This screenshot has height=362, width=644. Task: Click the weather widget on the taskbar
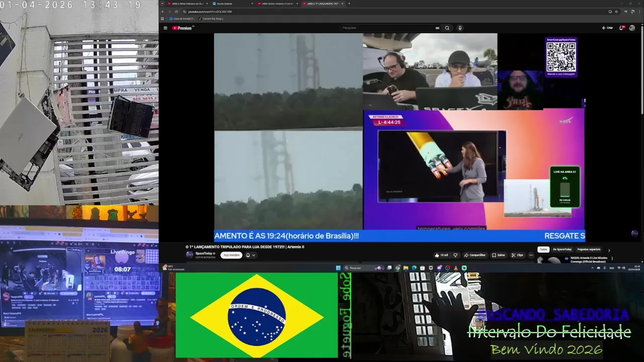click(174, 268)
